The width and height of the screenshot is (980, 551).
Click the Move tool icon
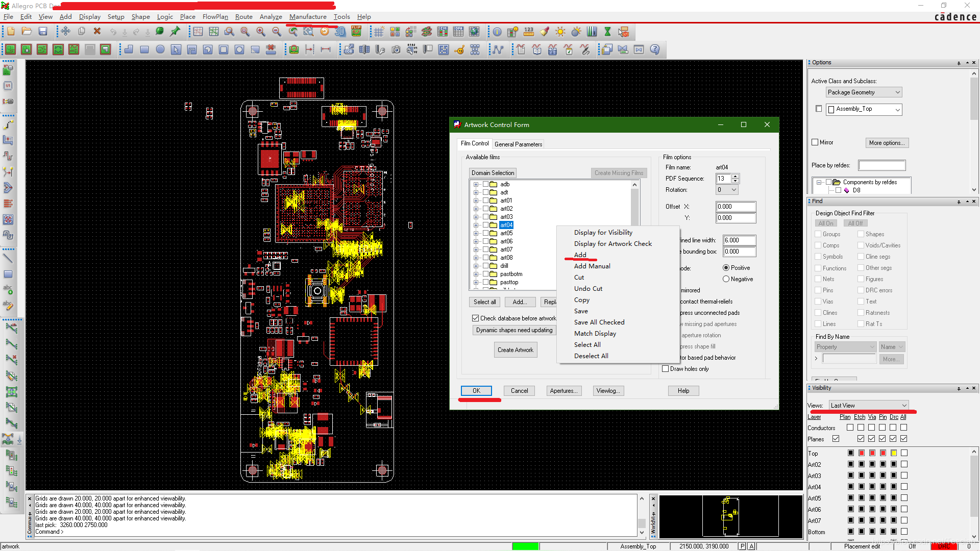[x=66, y=32]
